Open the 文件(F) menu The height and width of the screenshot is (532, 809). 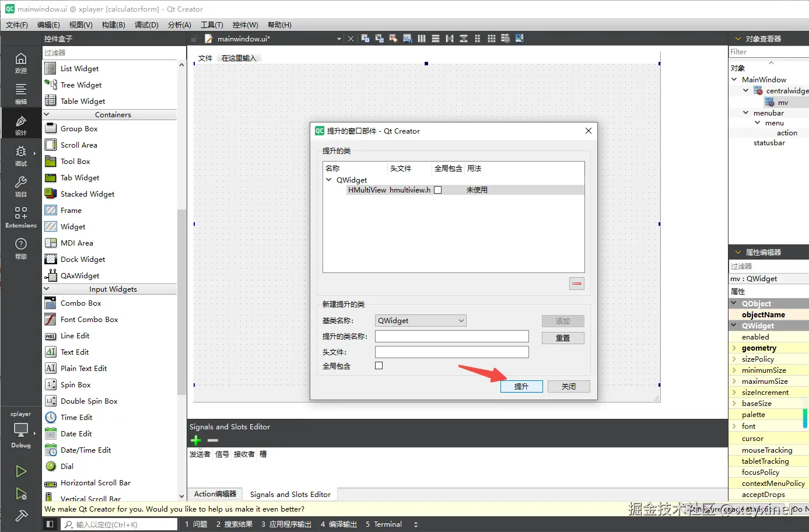point(17,25)
